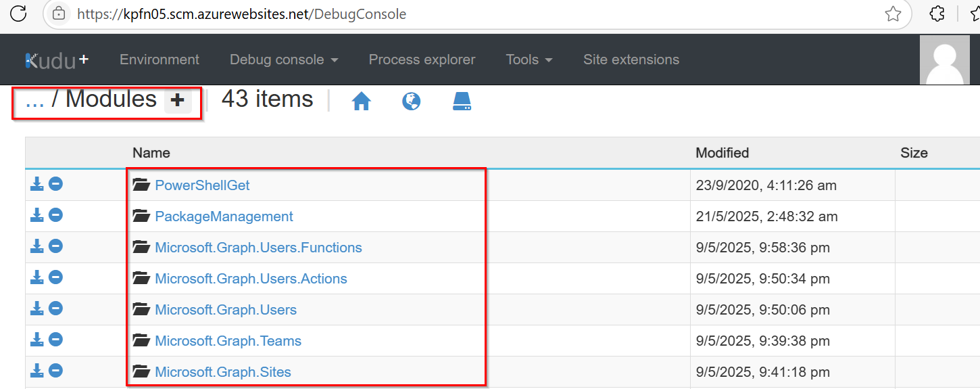View site information lock icon

(x=59, y=14)
